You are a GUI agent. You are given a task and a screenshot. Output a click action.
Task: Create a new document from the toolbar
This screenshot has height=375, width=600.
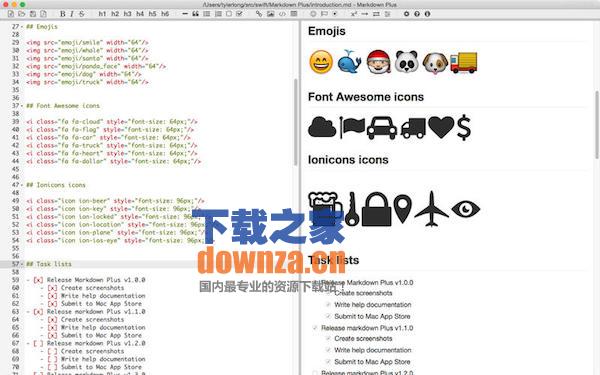tap(11, 14)
